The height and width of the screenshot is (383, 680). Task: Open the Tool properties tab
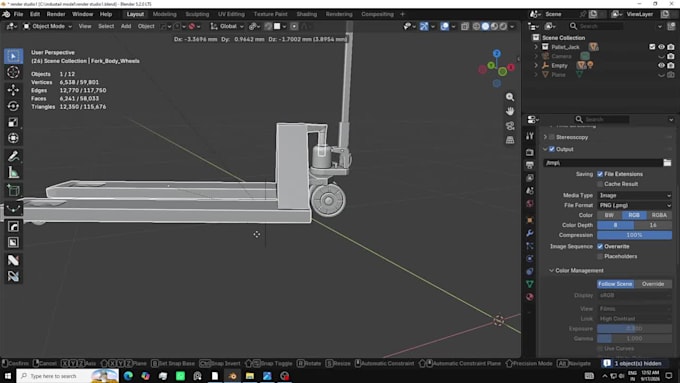(x=530, y=136)
